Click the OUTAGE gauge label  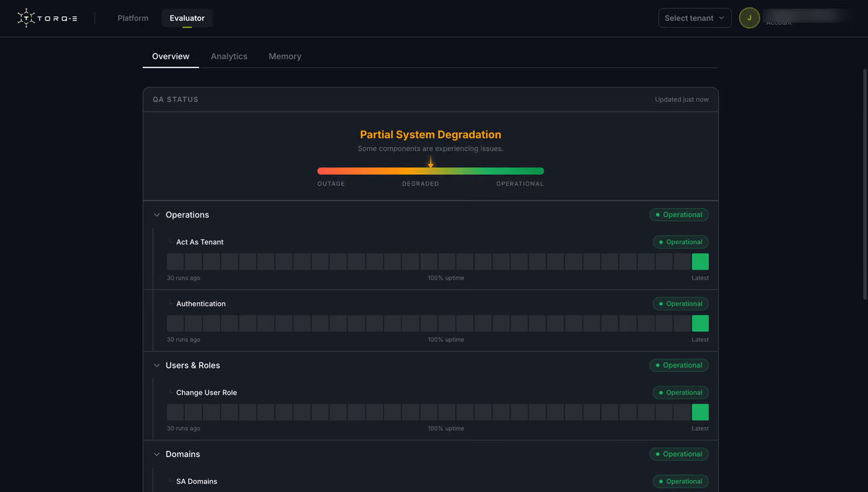[331, 184]
